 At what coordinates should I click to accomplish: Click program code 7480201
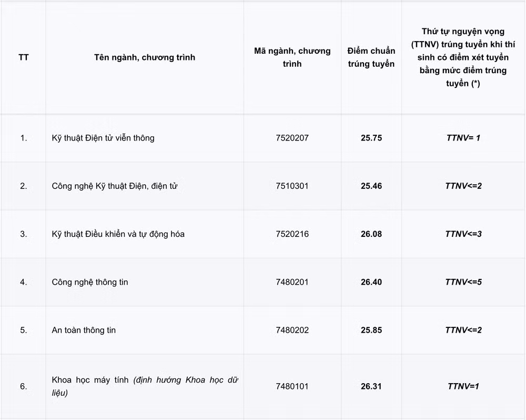click(x=292, y=282)
